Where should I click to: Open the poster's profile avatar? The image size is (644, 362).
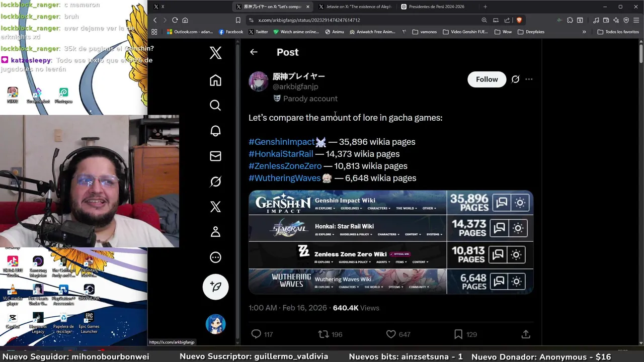coord(259,81)
